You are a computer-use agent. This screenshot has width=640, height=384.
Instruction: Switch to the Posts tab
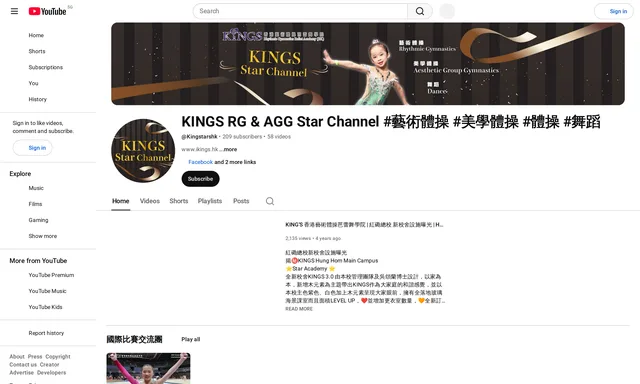(241, 201)
